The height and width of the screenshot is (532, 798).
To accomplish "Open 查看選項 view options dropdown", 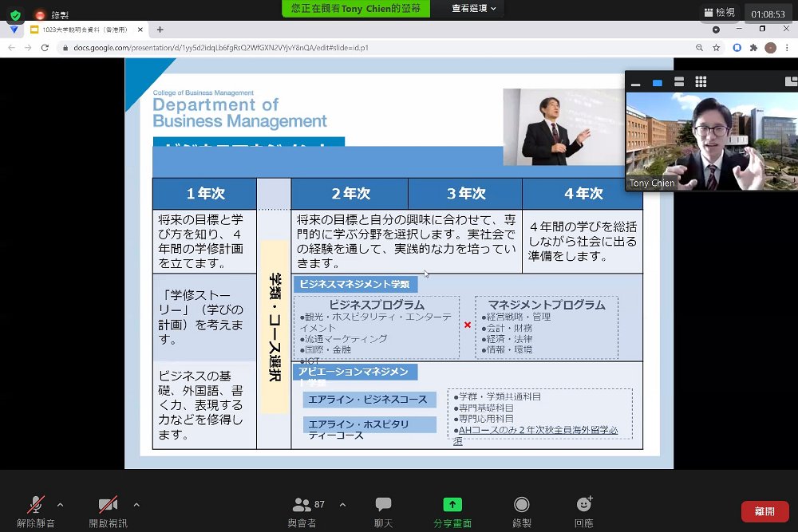I will pos(473,8).
